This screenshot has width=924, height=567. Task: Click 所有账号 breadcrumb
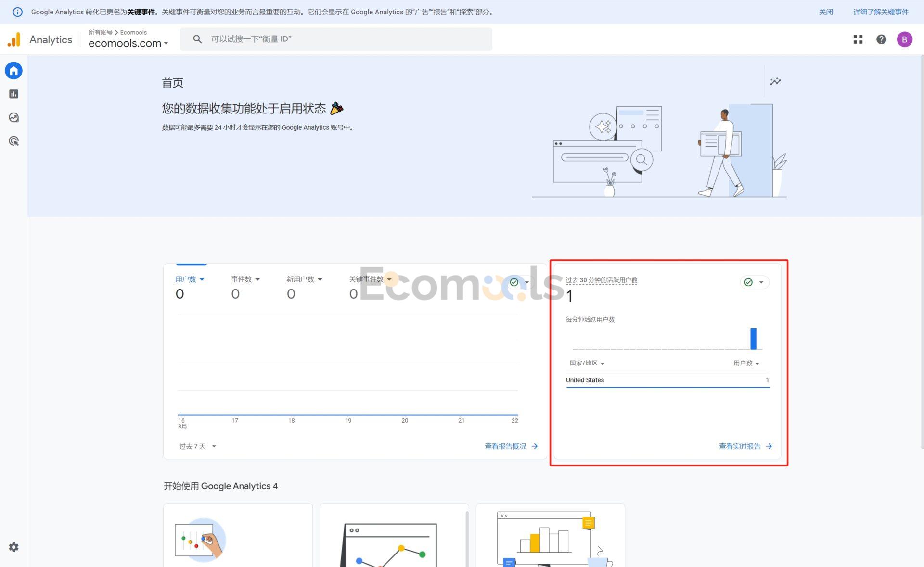tap(100, 32)
